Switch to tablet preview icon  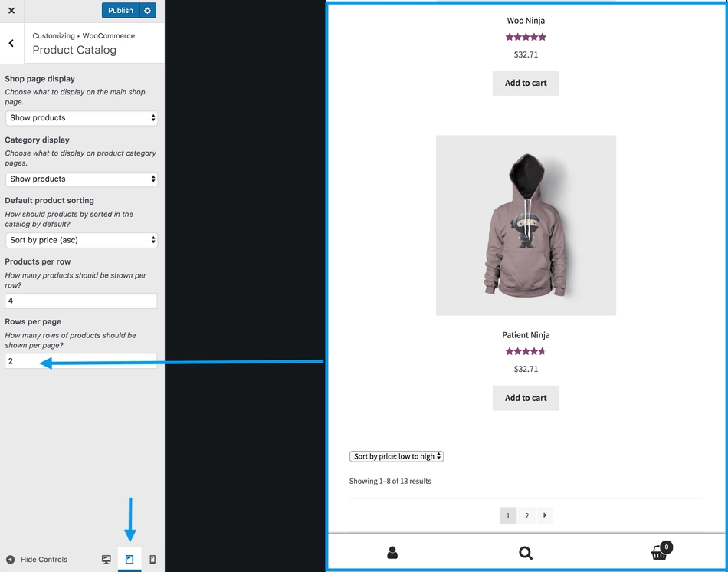[130, 560]
